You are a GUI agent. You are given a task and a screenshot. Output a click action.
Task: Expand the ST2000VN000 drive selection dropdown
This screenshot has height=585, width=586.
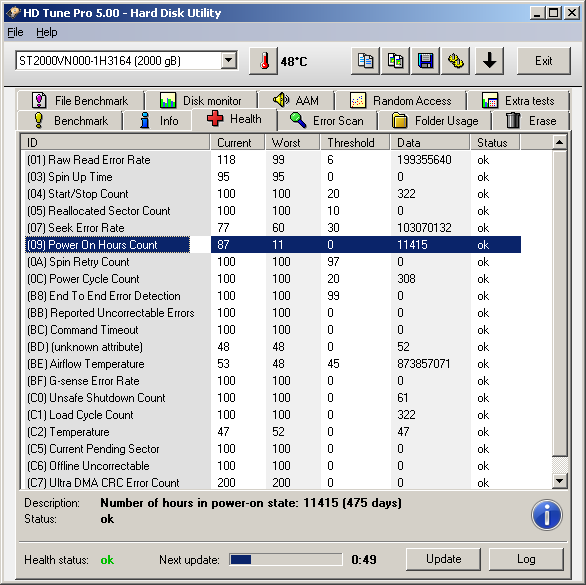click(228, 60)
